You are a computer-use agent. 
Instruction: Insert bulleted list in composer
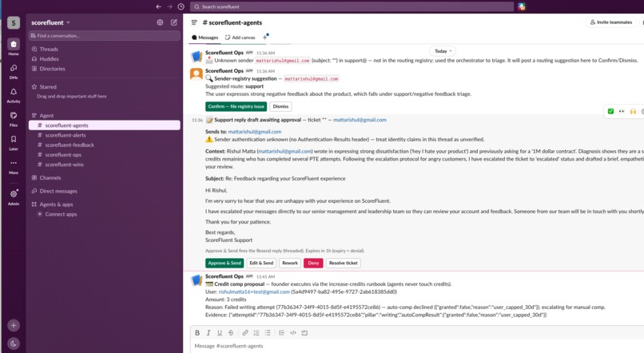pyautogui.click(x=268, y=333)
